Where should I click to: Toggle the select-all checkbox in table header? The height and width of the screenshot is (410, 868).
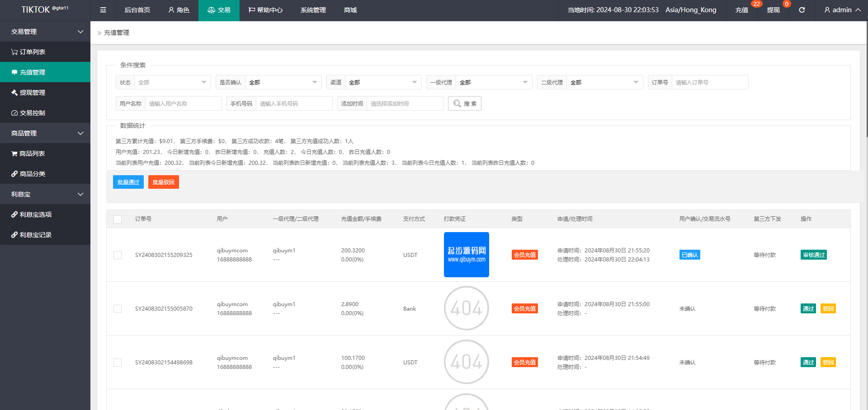[118, 219]
